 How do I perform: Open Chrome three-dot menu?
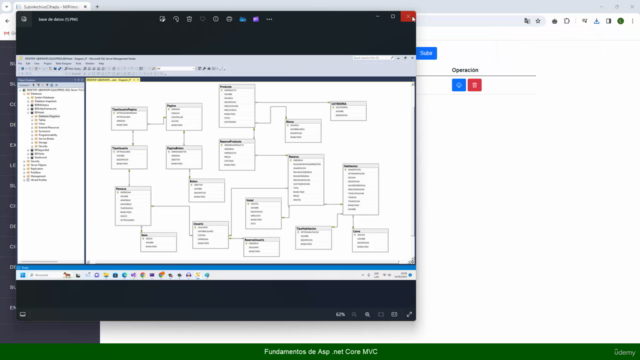pyautogui.click(x=632, y=21)
